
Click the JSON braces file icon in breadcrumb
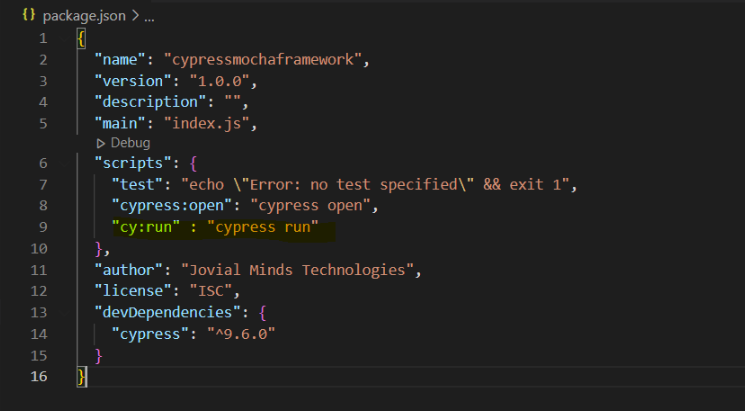(29, 15)
